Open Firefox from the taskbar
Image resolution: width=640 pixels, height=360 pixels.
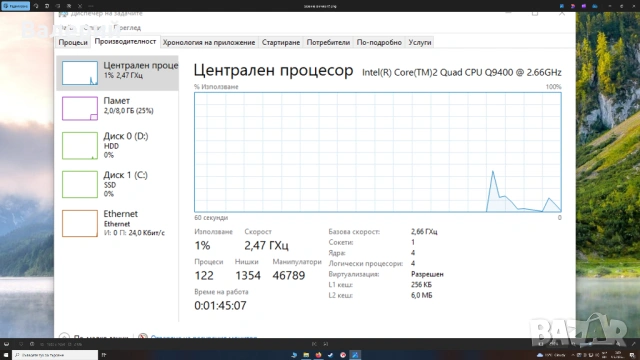click(x=318, y=355)
